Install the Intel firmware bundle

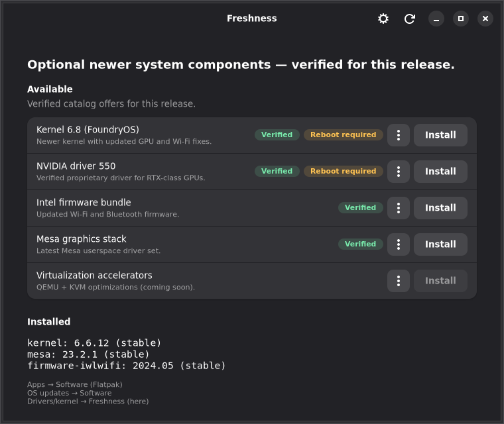click(x=440, y=208)
